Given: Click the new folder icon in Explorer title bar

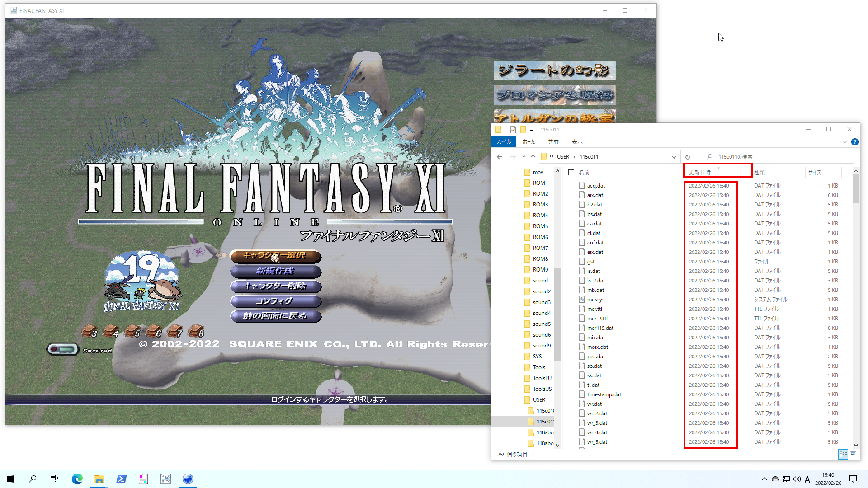Looking at the screenshot, I should 523,130.
